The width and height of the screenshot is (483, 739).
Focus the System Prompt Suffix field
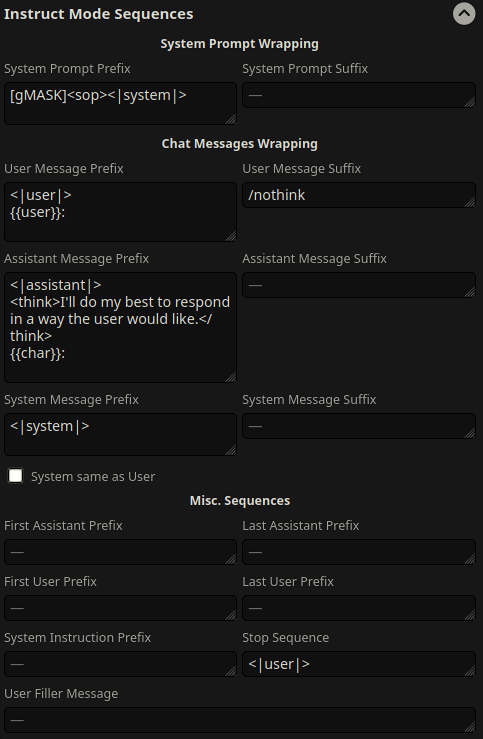[x=359, y=95]
